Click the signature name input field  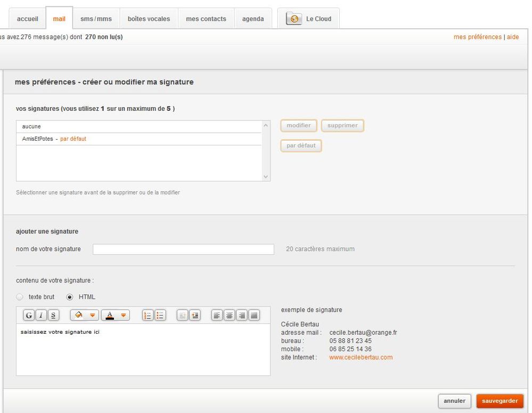[183, 249]
